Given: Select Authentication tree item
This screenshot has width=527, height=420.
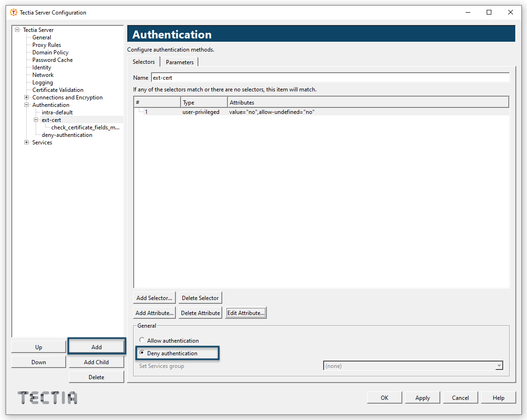Looking at the screenshot, I should [51, 105].
